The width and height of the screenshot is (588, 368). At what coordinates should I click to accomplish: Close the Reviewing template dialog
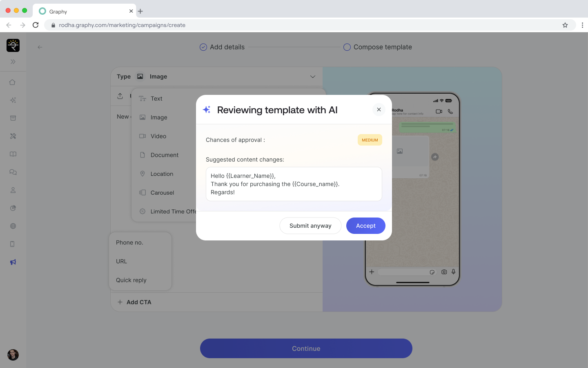click(379, 110)
